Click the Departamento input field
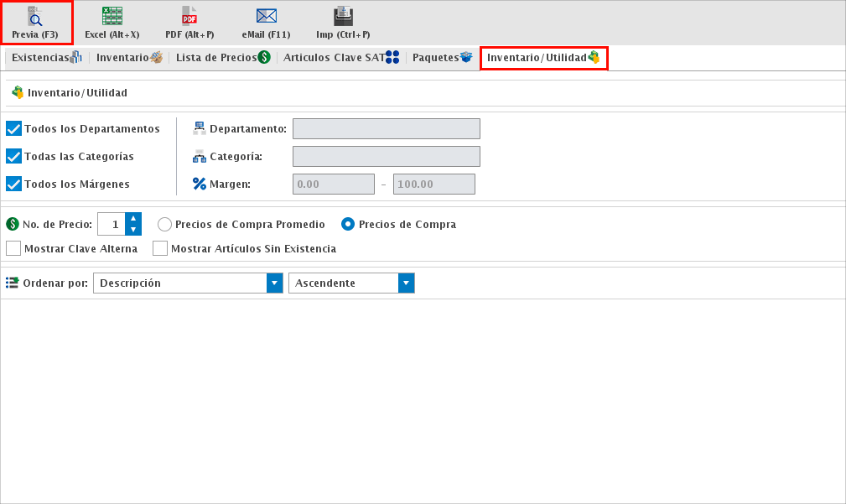Image resolution: width=846 pixels, height=504 pixels. point(386,128)
